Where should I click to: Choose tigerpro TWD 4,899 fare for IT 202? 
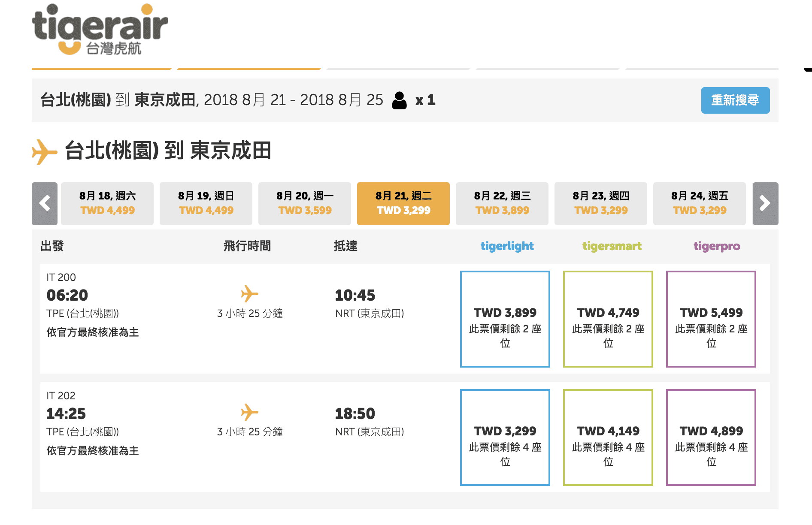(711, 437)
